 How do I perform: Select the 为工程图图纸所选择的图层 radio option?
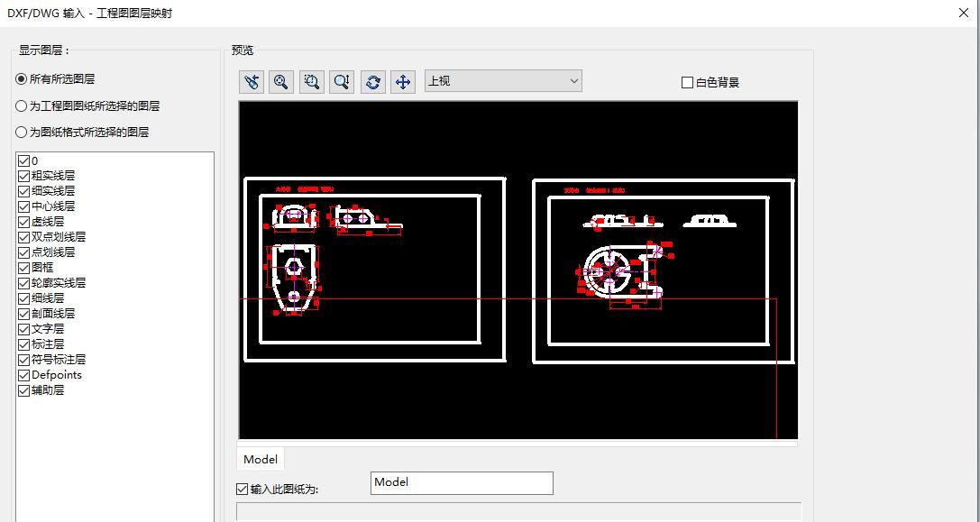(x=22, y=106)
